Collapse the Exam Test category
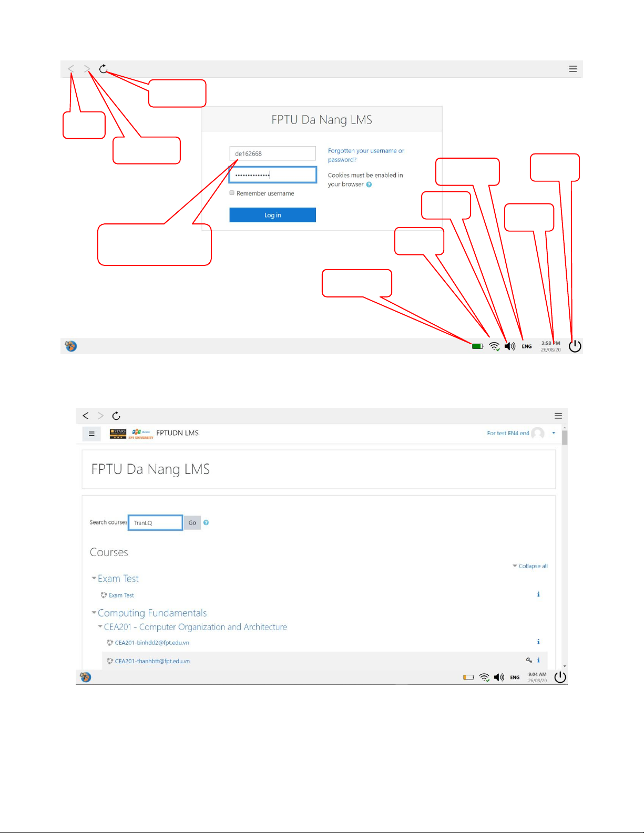This screenshot has height=833, width=644. (x=94, y=578)
